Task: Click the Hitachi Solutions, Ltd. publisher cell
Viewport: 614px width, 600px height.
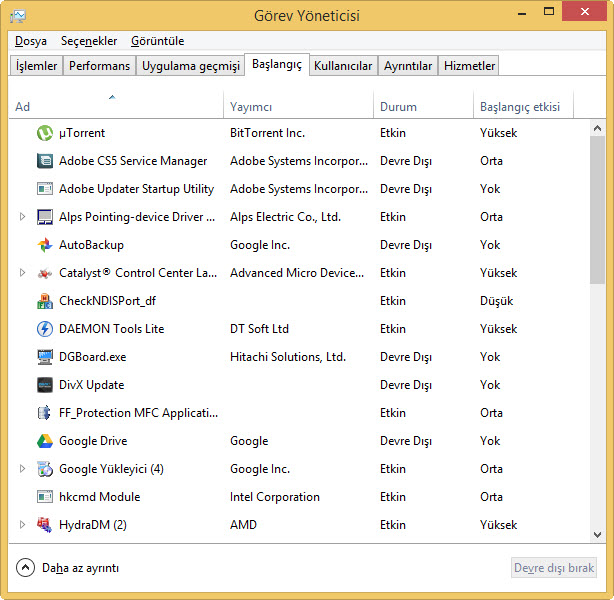Action: click(288, 357)
